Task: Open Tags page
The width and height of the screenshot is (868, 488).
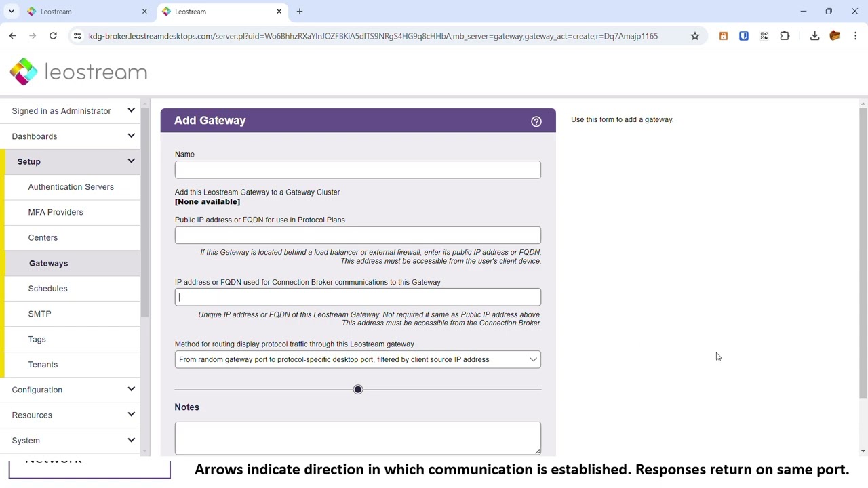Action: click(37, 340)
